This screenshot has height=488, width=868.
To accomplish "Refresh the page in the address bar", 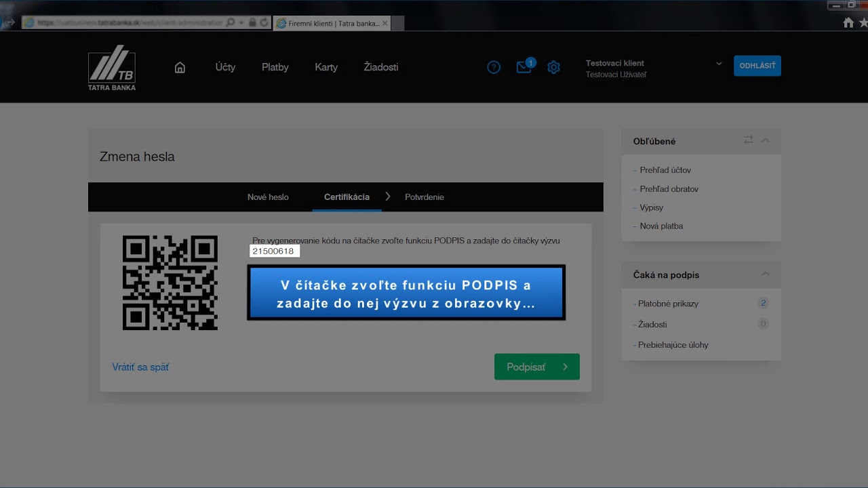I will [x=264, y=22].
